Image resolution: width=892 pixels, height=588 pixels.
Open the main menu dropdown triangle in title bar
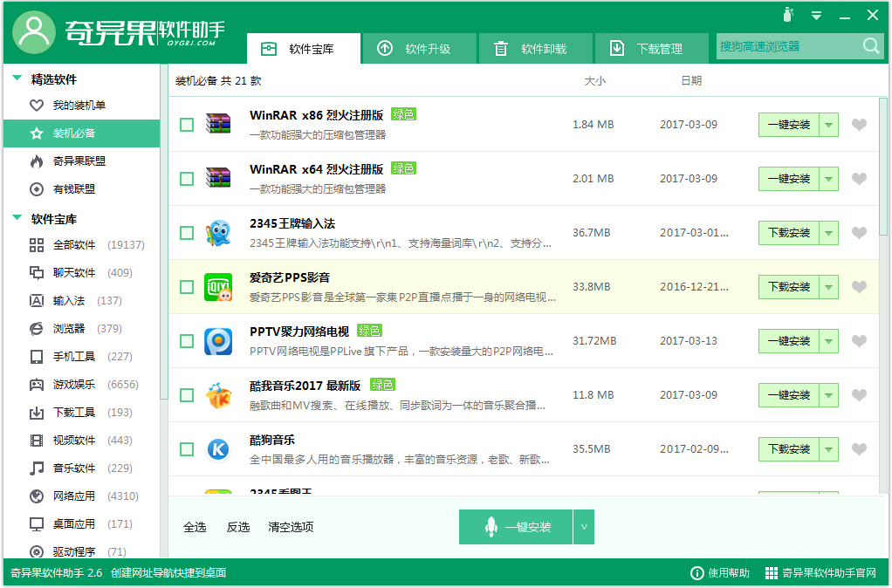pyautogui.click(x=816, y=16)
